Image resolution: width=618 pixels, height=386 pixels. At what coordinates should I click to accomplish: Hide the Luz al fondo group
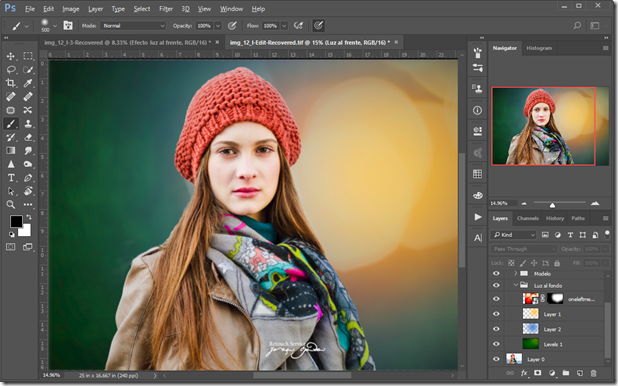(x=496, y=285)
